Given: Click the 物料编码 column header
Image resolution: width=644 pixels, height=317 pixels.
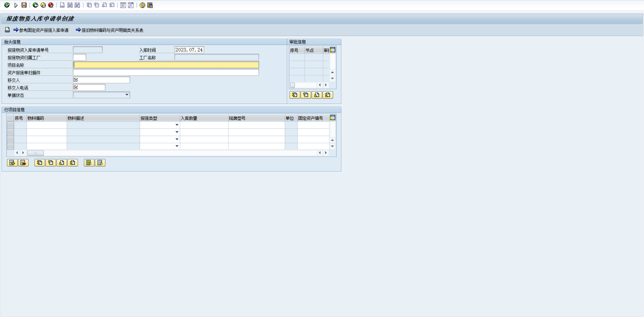Looking at the screenshot, I should click(x=46, y=118).
